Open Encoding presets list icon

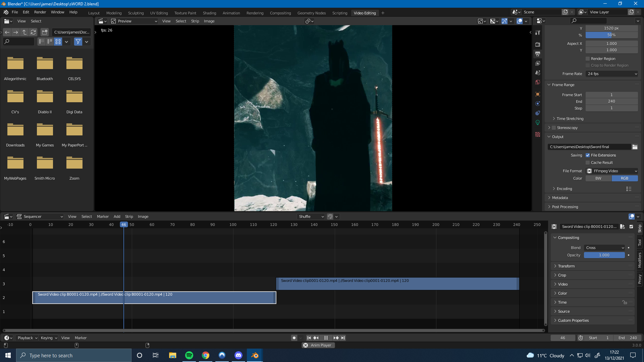(x=629, y=189)
